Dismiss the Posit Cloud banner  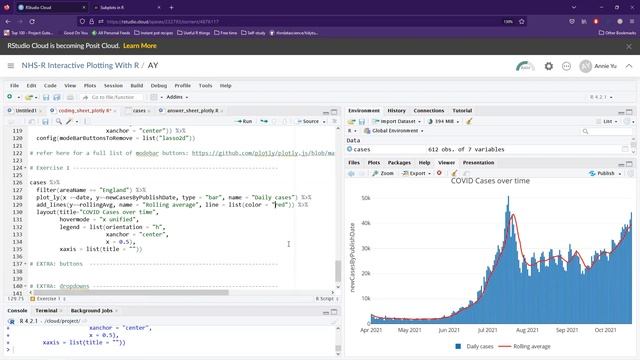point(629,47)
